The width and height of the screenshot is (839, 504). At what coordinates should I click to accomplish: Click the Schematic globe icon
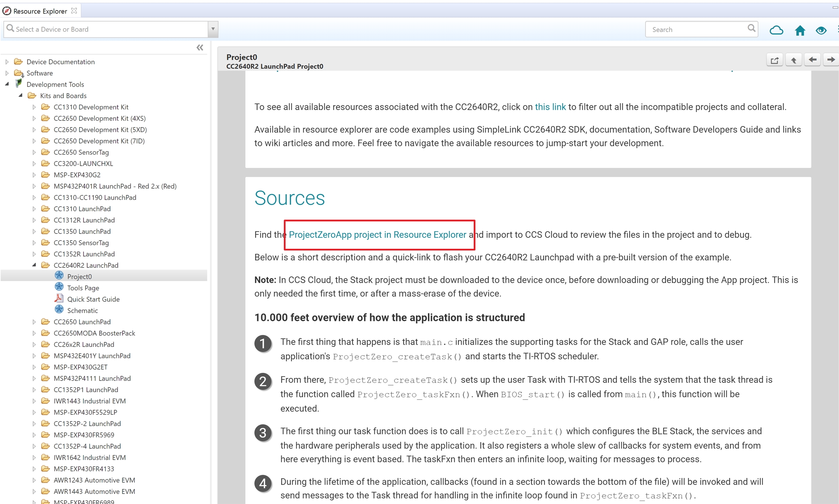(59, 309)
